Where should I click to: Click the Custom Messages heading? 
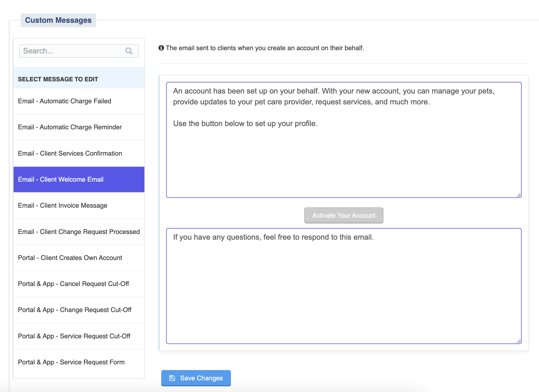[58, 20]
